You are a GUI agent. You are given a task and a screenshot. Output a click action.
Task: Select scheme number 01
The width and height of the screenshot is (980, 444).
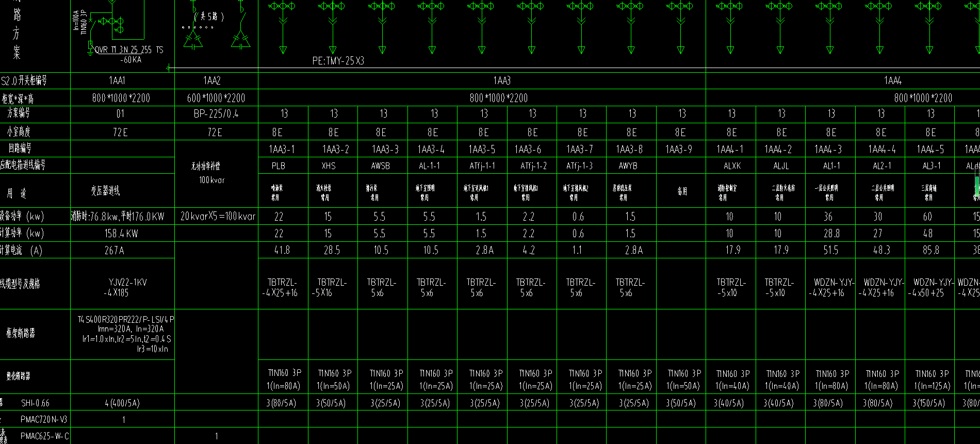coord(120,114)
